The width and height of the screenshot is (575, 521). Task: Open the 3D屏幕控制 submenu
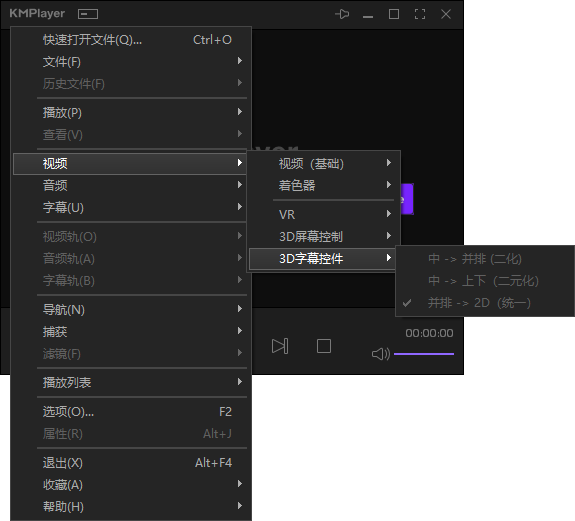[x=323, y=236]
